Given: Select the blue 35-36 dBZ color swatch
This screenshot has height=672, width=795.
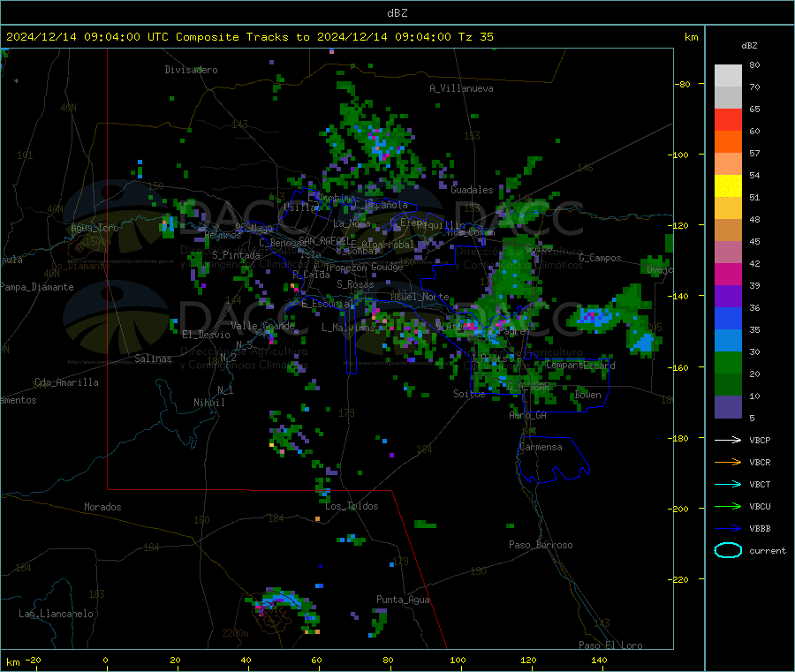Looking at the screenshot, I should pyautogui.click(x=728, y=318).
